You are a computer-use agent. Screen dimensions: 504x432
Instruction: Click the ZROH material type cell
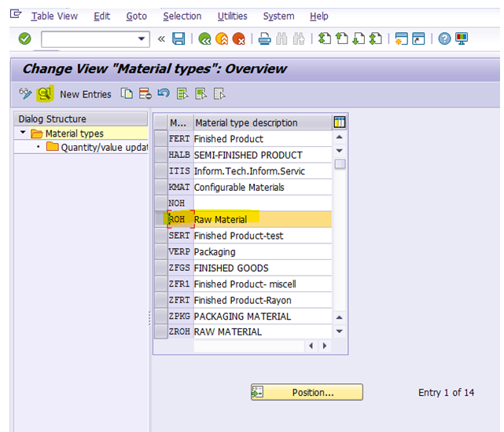[x=181, y=331]
